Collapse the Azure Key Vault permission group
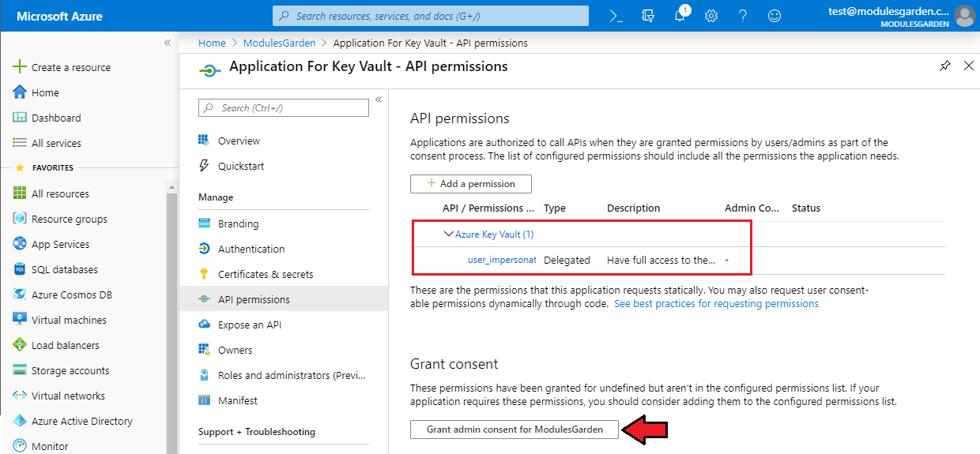 tap(449, 234)
